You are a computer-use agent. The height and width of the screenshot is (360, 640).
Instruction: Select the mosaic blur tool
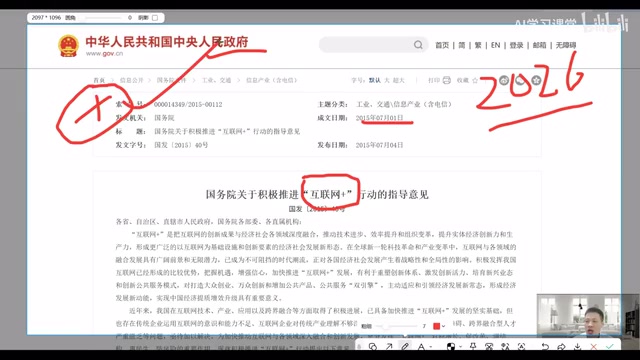[451, 347]
